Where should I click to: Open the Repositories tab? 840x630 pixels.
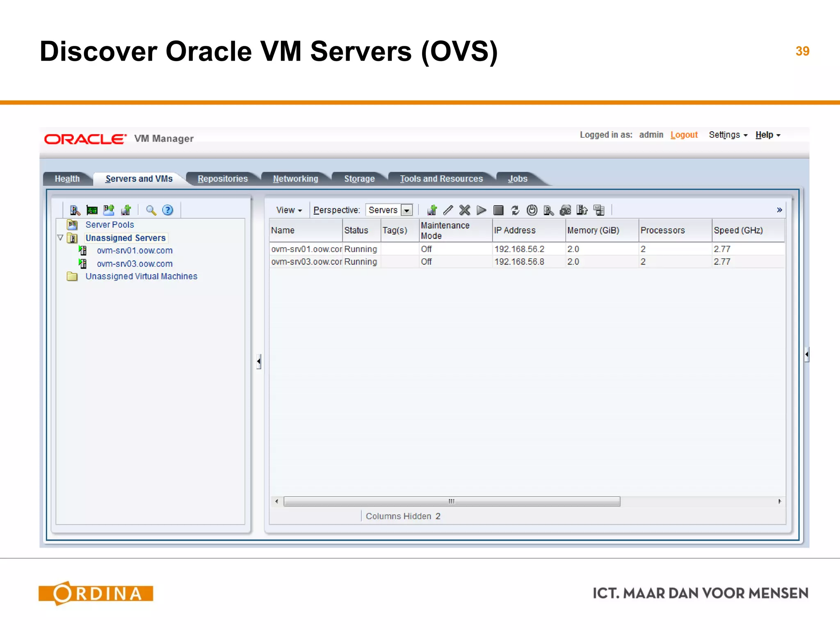(x=223, y=179)
